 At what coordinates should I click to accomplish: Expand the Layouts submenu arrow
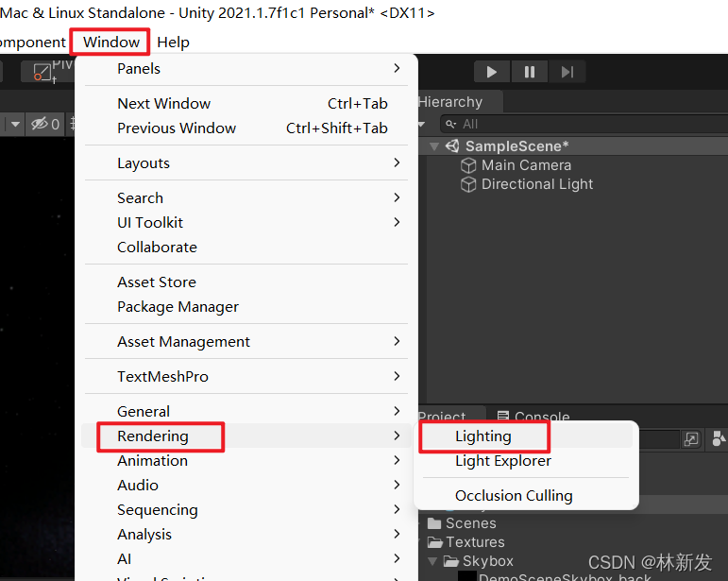[397, 163]
